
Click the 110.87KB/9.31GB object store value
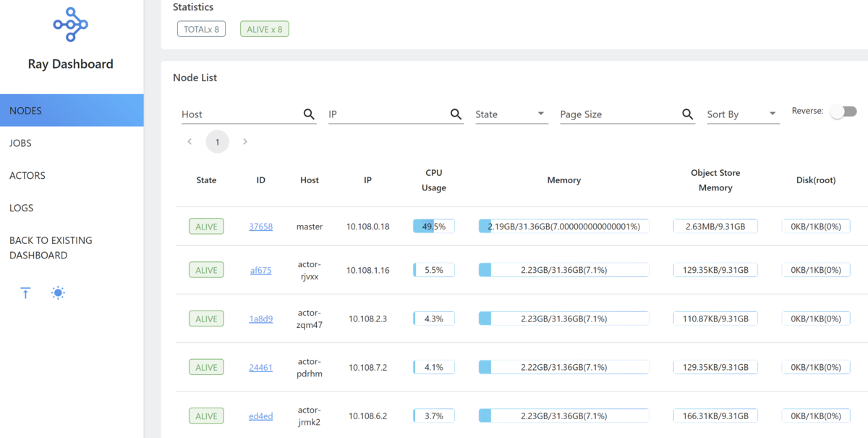[x=715, y=319]
